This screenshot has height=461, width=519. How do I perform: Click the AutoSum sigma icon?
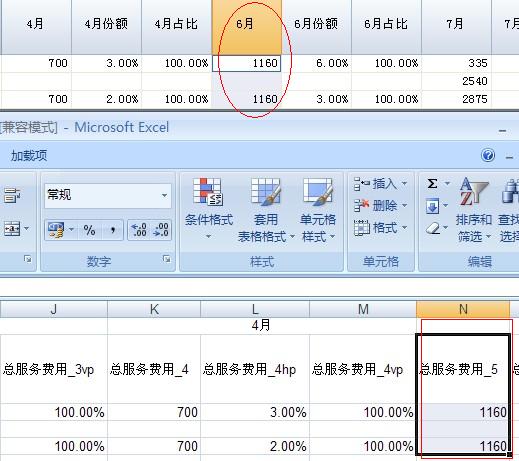433,183
